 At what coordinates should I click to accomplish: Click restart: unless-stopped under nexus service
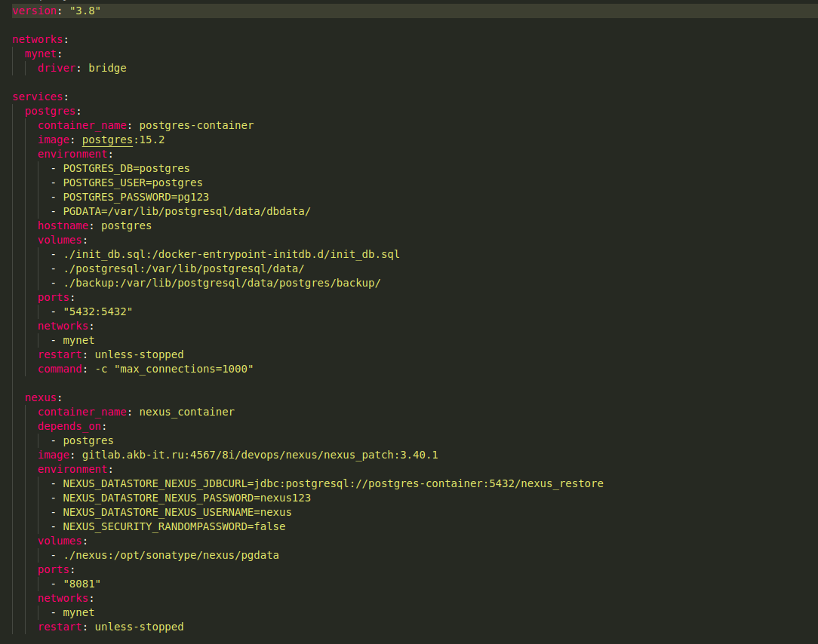coord(111,627)
